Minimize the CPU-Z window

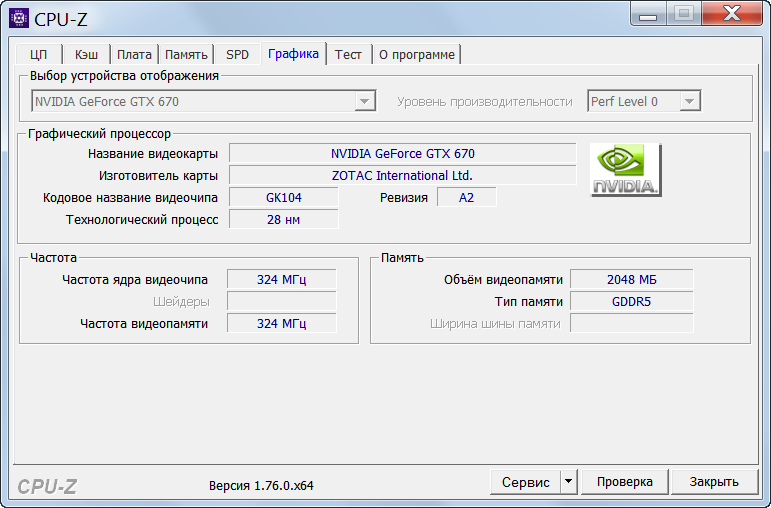pyautogui.click(x=648, y=14)
